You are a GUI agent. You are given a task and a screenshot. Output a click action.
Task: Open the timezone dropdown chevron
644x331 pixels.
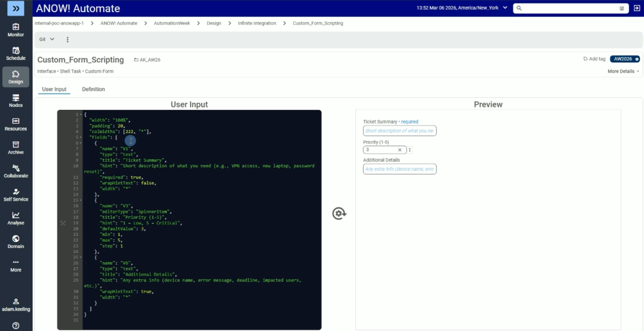505,8
